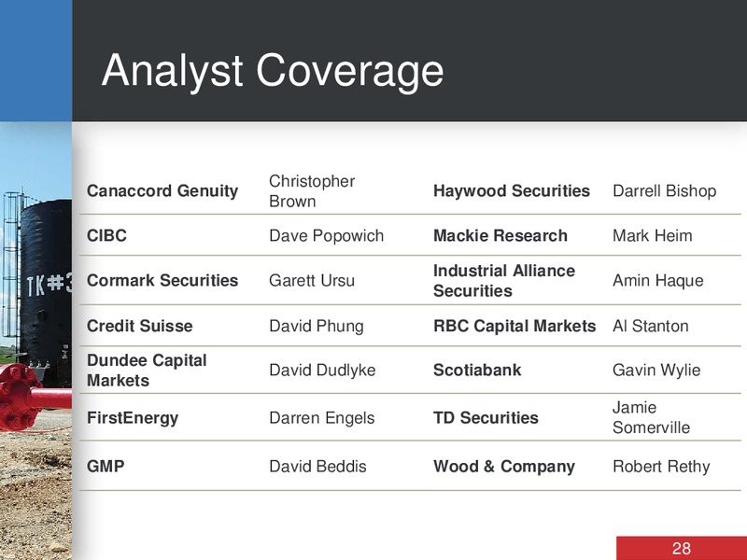Click analyst name Dave Popowich
The width and height of the screenshot is (747, 560).
click(x=326, y=236)
